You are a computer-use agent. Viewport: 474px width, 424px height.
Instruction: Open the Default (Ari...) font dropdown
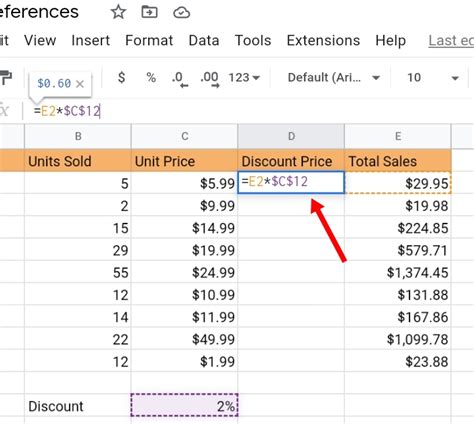click(333, 78)
